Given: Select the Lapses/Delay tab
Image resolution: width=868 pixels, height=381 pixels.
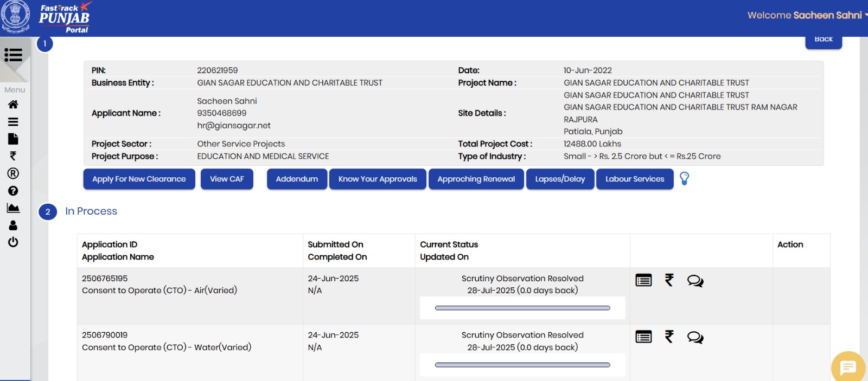Looking at the screenshot, I should pos(560,179).
